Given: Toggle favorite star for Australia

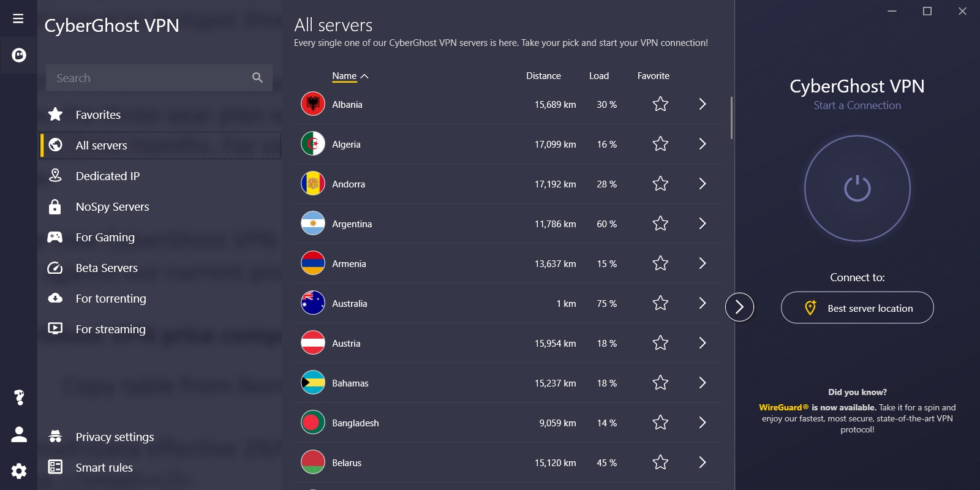Looking at the screenshot, I should coord(660,303).
